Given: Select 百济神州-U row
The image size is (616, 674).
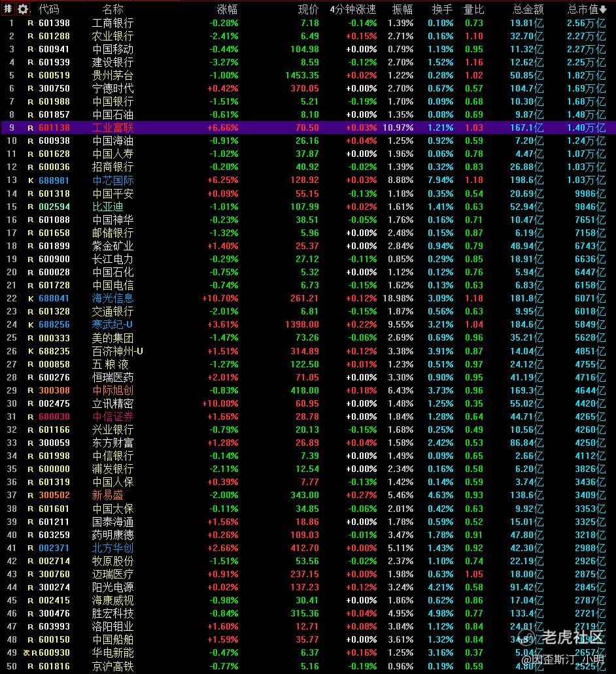Looking at the screenshot, I should (x=308, y=351).
